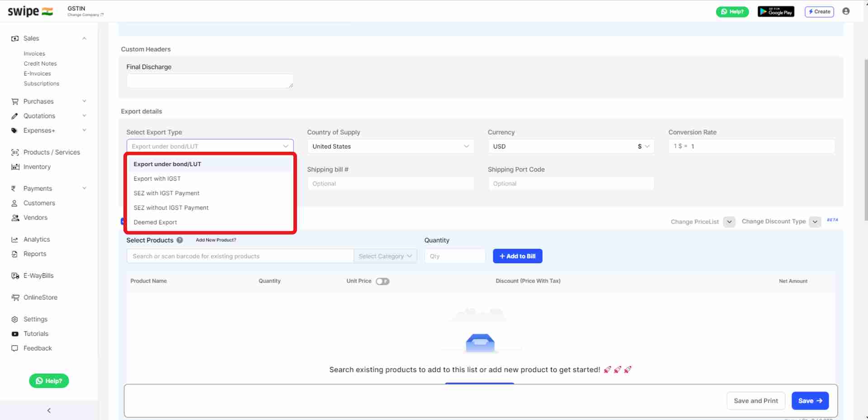Expand the Purchases menu chevron
Viewport: 868px width, 420px height.
click(x=84, y=101)
